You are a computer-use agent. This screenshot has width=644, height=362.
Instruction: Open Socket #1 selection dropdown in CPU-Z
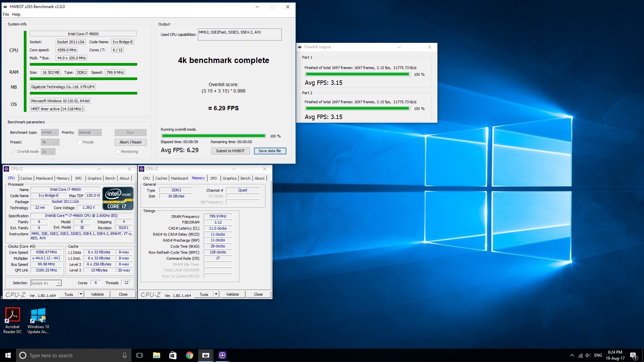46,283
